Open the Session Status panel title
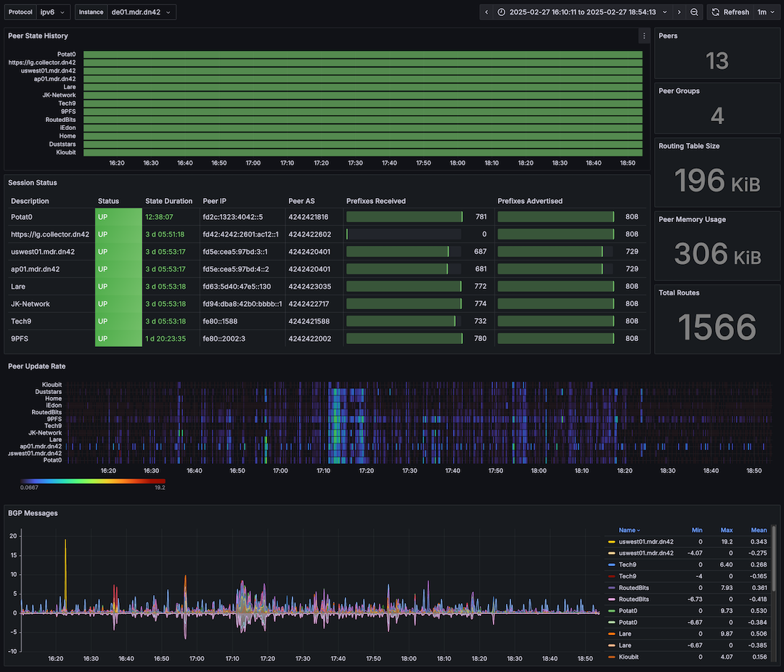784x672 pixels. point(33,183)
